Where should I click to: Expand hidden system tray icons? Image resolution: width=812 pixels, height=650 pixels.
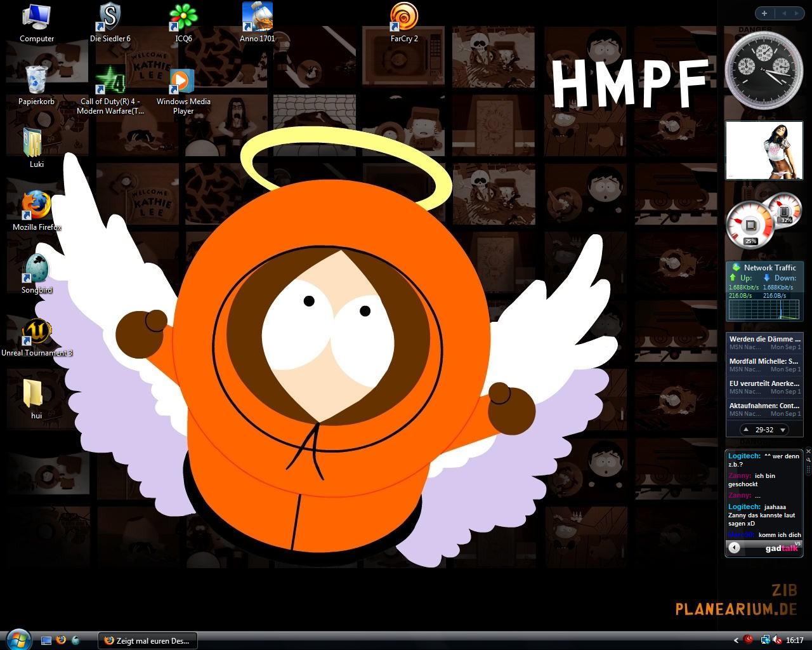coord(736,640)
